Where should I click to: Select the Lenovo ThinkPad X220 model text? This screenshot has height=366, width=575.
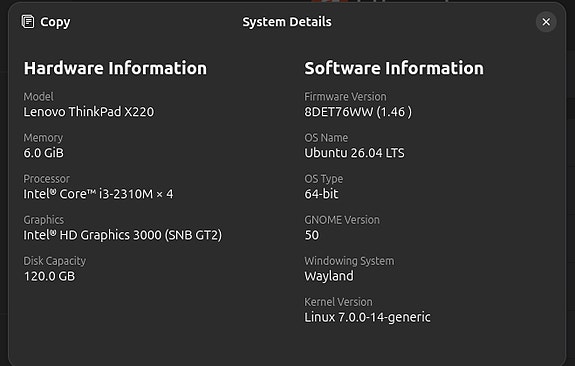pos(89,112)
